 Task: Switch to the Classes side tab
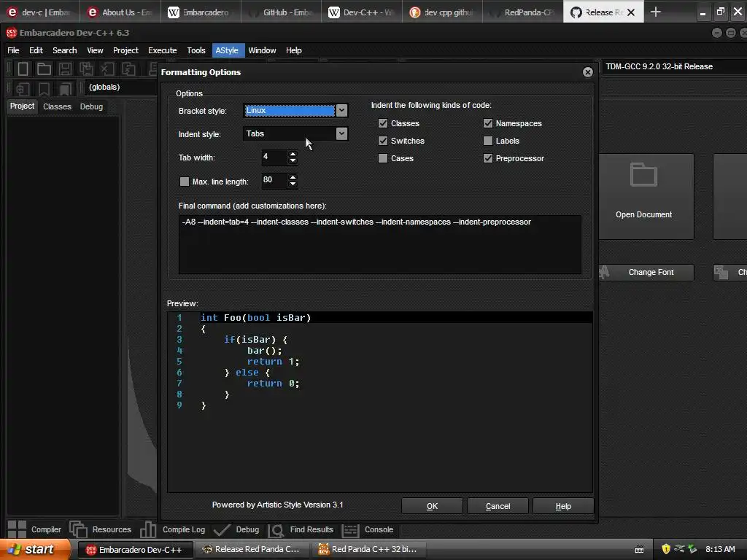point(57,106)
